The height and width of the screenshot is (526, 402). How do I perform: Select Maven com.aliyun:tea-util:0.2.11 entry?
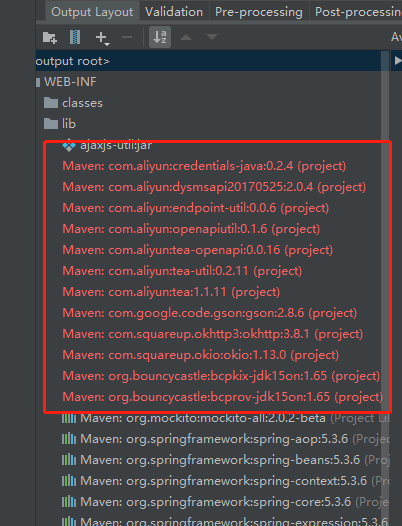tap(182, 271)
